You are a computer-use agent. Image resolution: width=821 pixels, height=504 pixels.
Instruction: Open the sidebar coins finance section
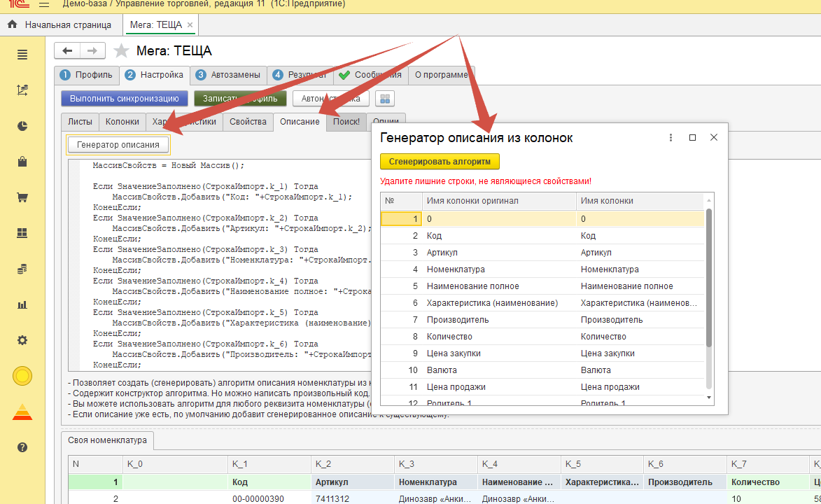22,269
